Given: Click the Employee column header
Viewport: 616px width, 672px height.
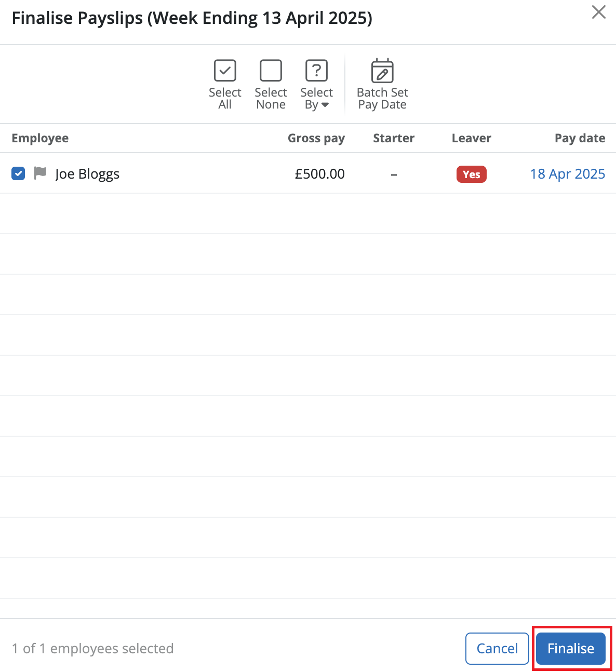Looking at the screenshot, I should click(40, 138).
